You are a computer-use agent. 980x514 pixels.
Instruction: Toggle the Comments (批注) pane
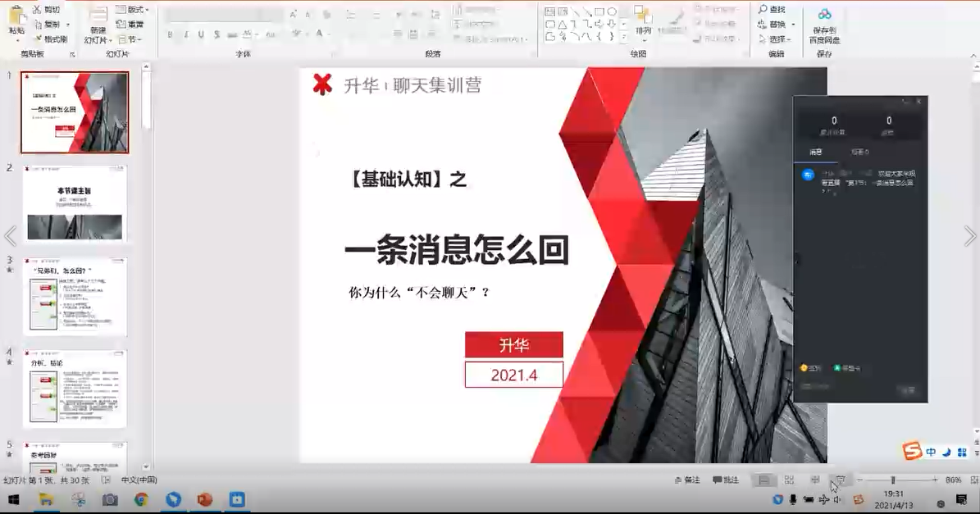click(x=726, y=480)
